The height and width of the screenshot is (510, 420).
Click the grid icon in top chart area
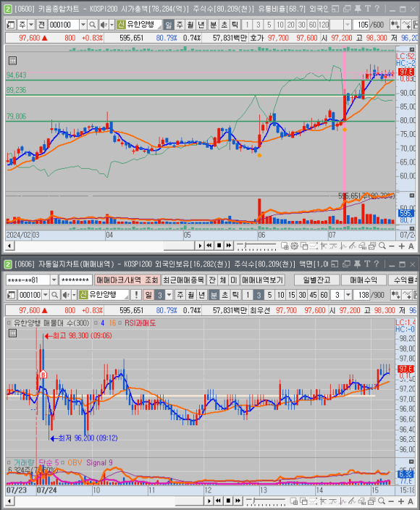[12, 61]
